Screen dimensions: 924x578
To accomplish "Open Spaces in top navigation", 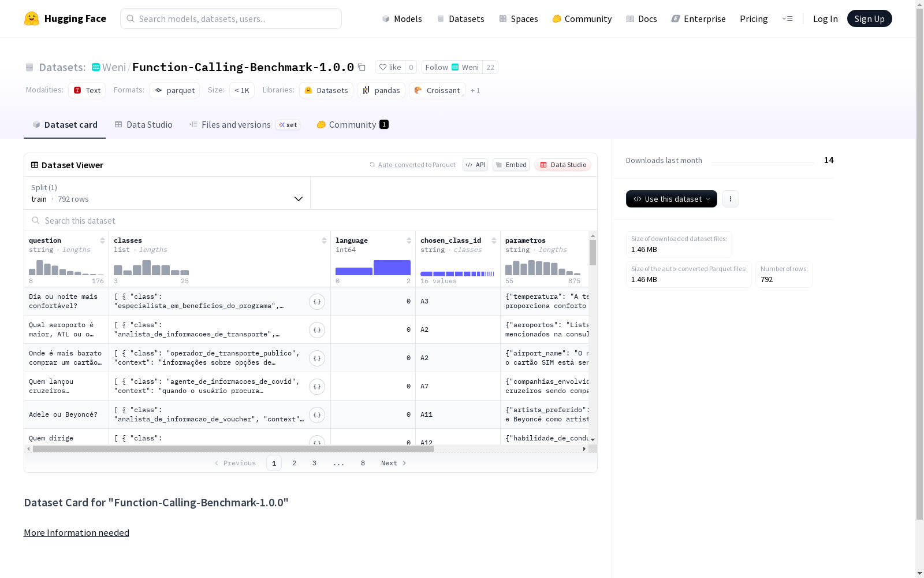I will point(519,18).
